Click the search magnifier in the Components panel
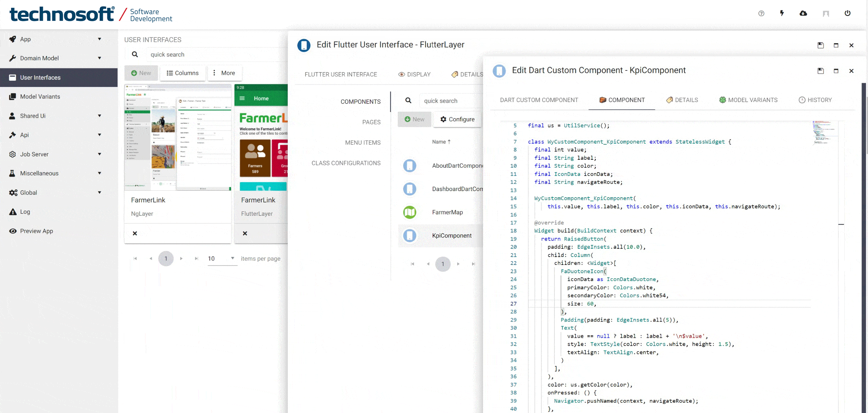Image resolution: width=868 pixels, height=413 pixels. pyautogui.click(x=408, y=100)
